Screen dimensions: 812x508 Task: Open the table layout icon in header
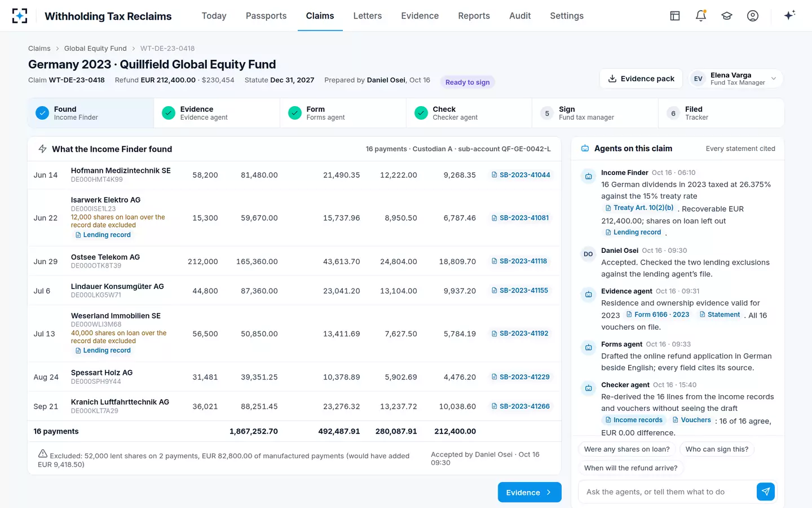point(675,16)
